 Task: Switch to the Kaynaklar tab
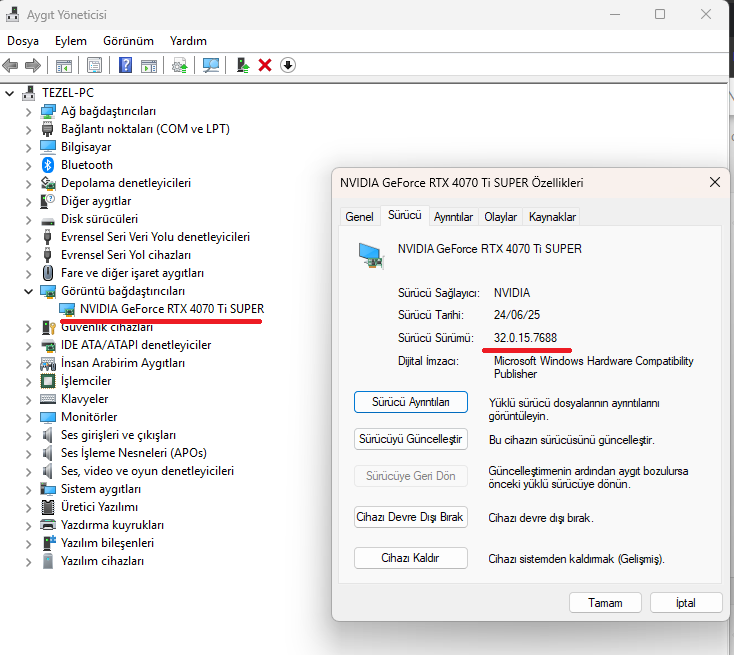pos(552,217)
